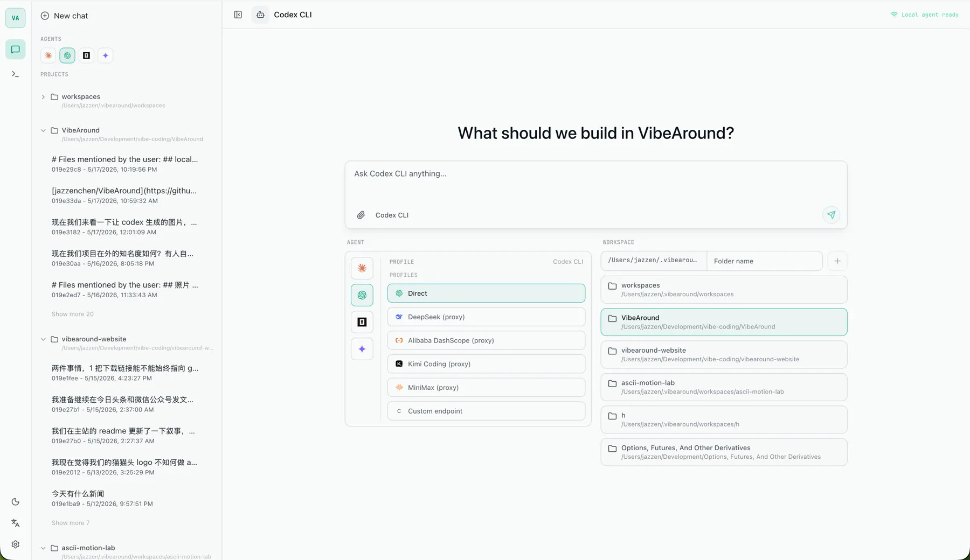Viewport: 970px width, 560px height.
Task: Open chat 019e2012 猫猫头 logo
Action: [x=125, y=467]
